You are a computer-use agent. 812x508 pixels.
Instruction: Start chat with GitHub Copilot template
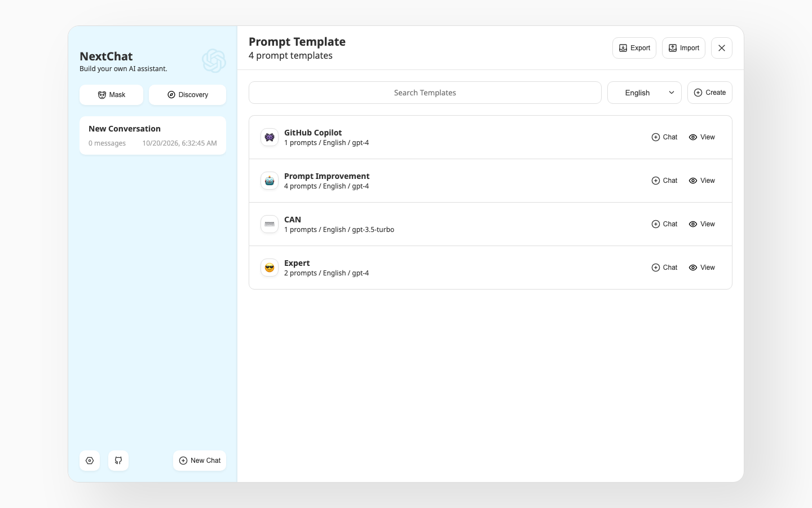[664, 137]
